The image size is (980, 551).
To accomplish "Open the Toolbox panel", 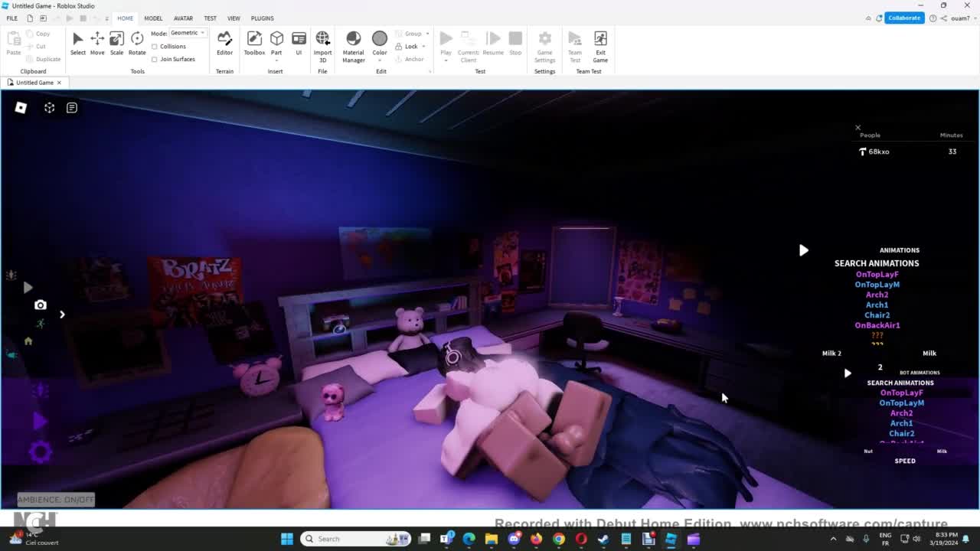I will [254, 43].
